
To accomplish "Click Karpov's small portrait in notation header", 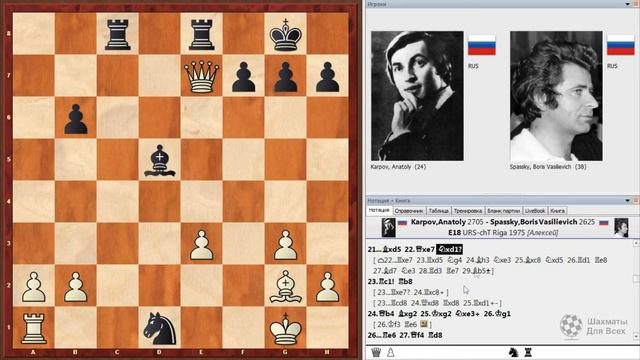I will click(x=388, y=227).
